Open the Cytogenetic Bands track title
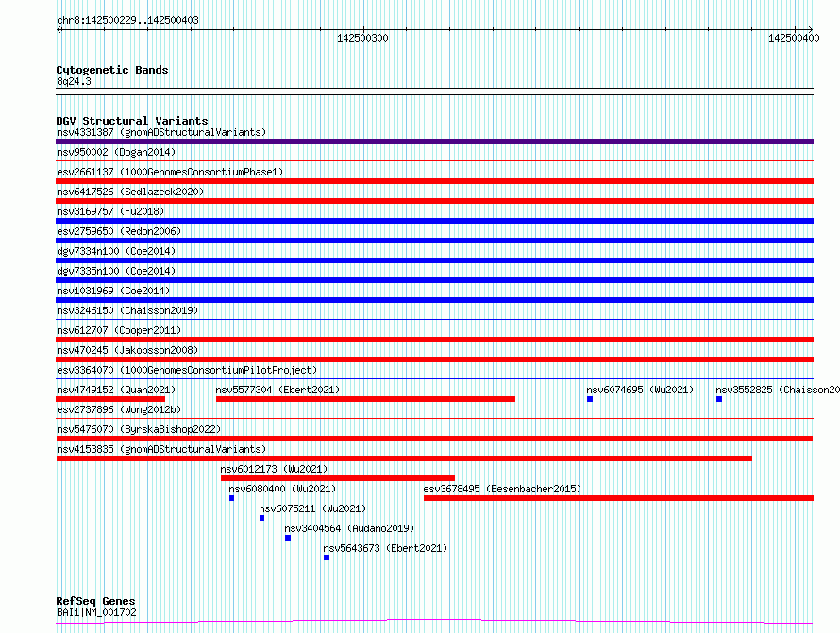The image size is (840, 633). (112, 70)
